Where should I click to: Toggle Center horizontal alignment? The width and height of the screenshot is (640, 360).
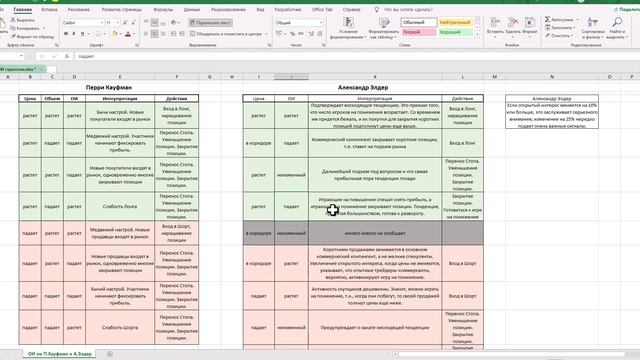[155, 34]
